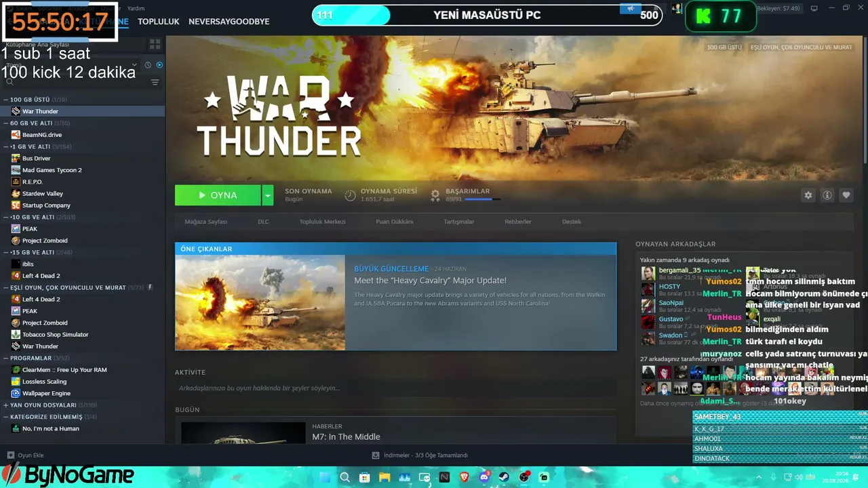Click the activity comment input field
Viewport: 868px width, 488px height.
pyautogui.click(x=395, y=388)
